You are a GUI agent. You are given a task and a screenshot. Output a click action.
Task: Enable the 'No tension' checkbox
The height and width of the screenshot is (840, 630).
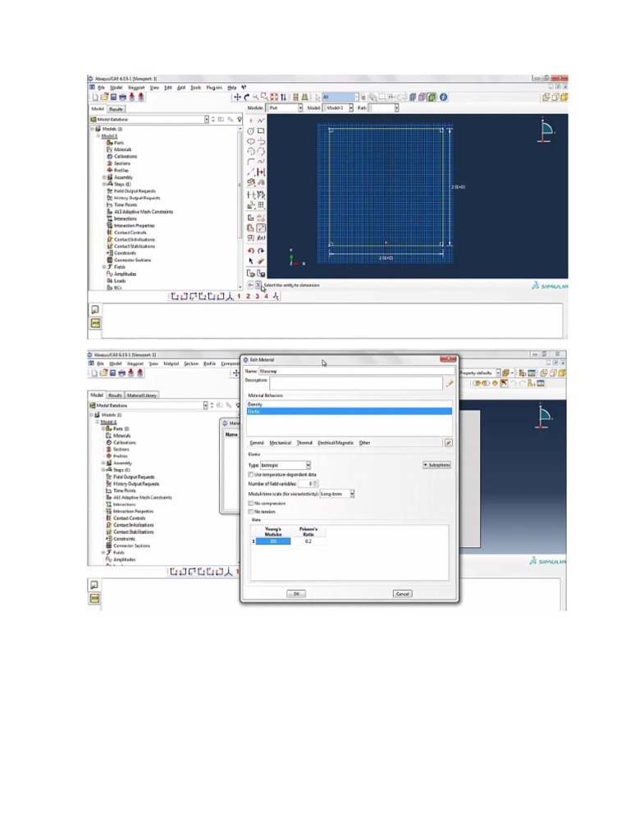251,512
